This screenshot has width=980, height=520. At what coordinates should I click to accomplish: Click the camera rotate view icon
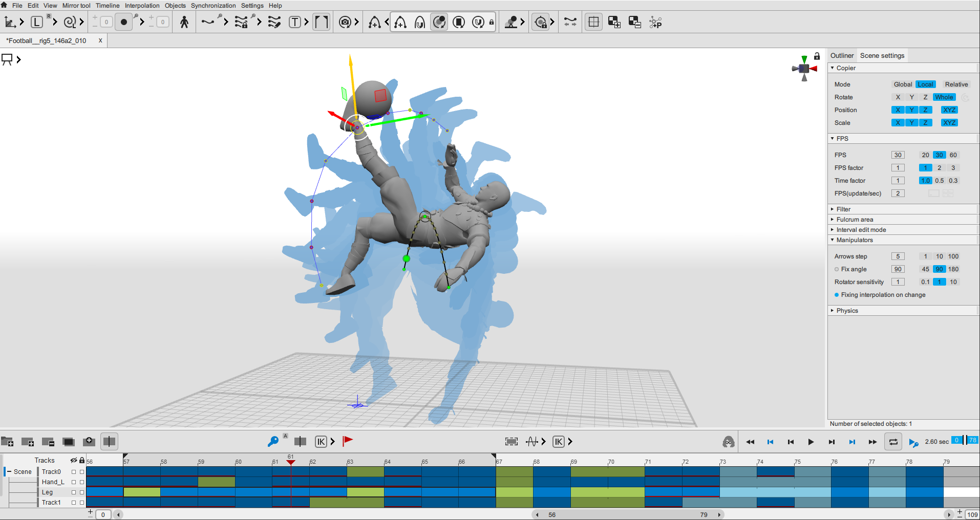[x=345, y=22]
